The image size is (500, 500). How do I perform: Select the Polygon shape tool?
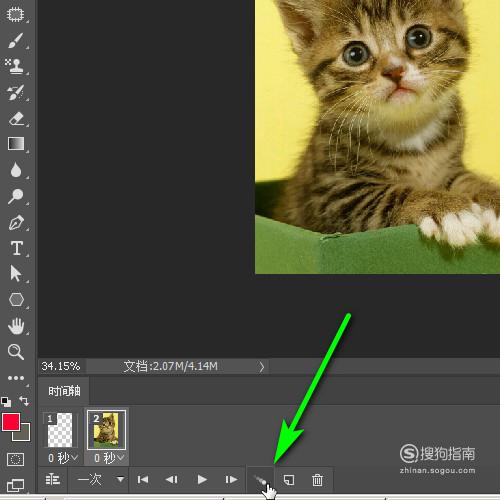point(16,299)
